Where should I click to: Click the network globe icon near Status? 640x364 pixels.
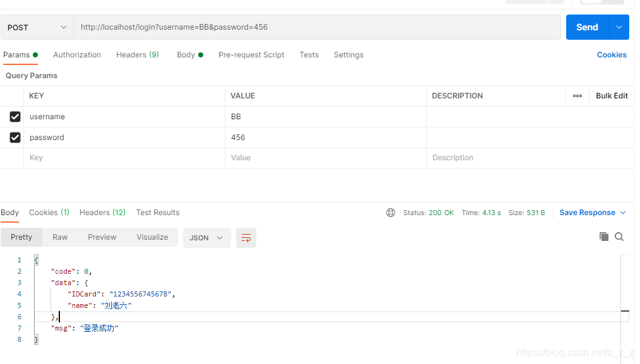(x=391, y=213)
